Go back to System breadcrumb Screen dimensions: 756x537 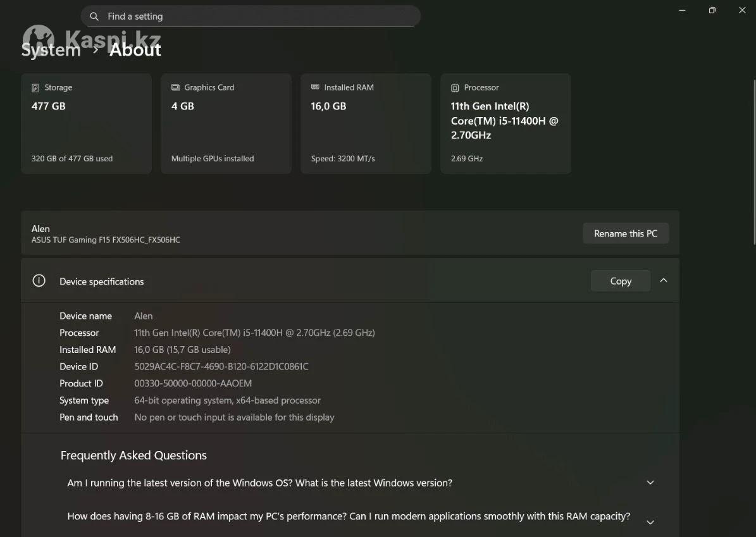pos(51,50)
